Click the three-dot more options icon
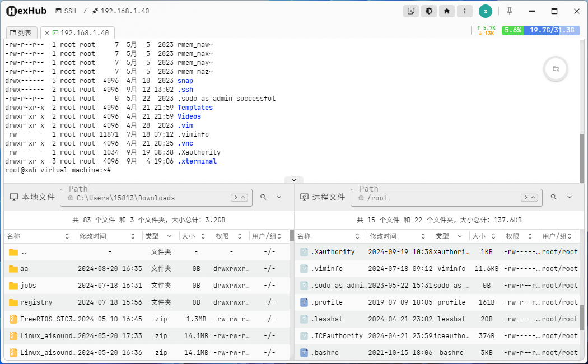Image resolution: width=588 pixels, height=364 pixels. coord(464,11)
